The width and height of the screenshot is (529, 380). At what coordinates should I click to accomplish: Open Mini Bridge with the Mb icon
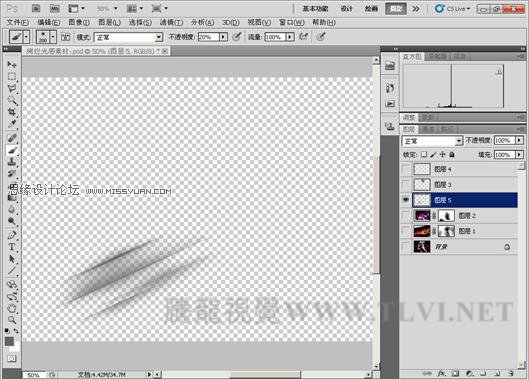[x=54, y=8]
